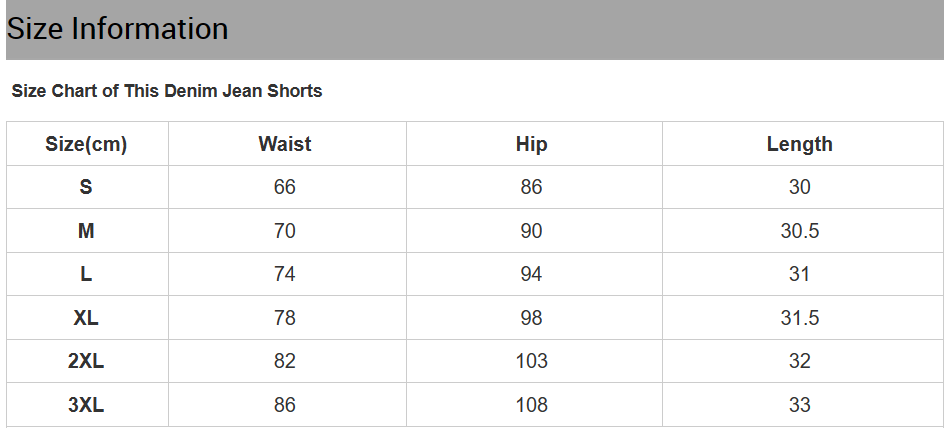Click the Length column header
The height and width of the screenshot is (428, 952).
[x=800, y=144]
